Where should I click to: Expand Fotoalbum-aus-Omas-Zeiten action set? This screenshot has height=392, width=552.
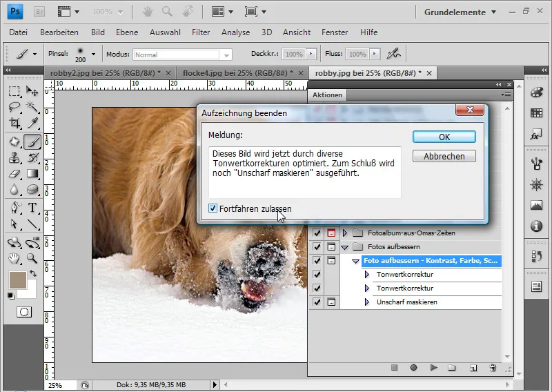pyautogui.click(x=345, y=233)
